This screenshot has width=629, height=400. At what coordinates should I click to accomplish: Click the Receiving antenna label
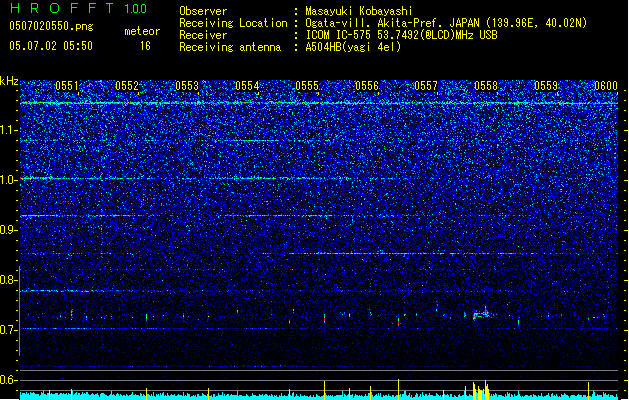[230, 47]
